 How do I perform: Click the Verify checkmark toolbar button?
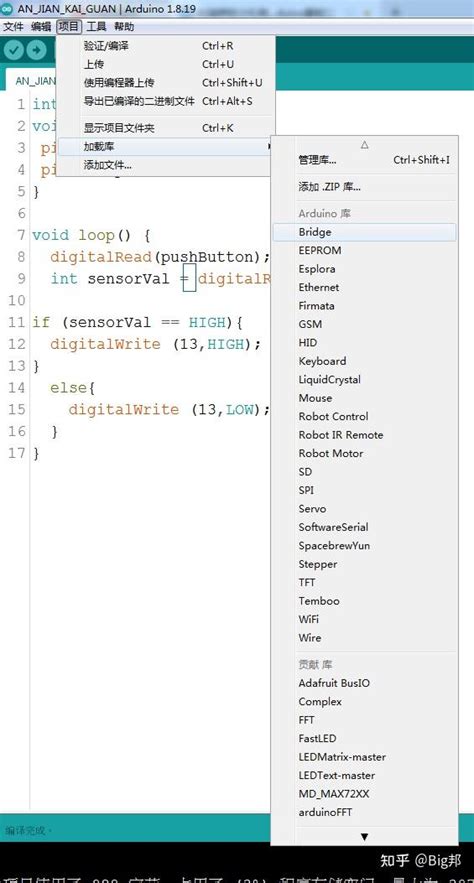point(14,50)
